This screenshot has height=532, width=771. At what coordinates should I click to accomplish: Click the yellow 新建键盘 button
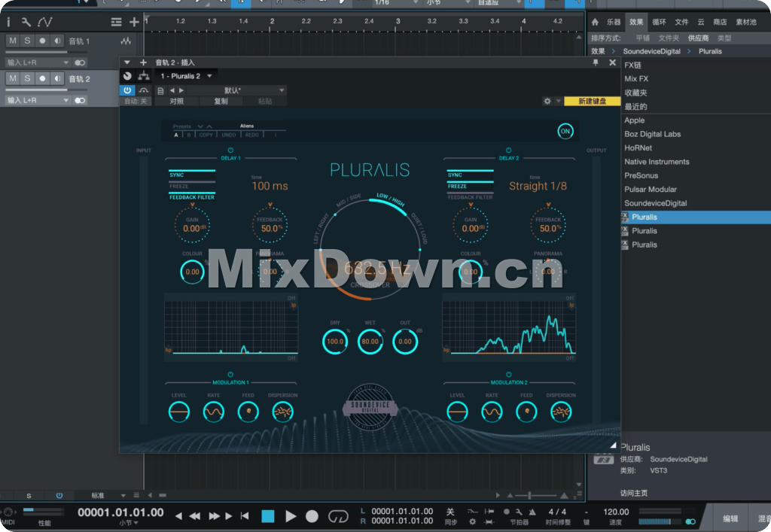tap(592, 101)
